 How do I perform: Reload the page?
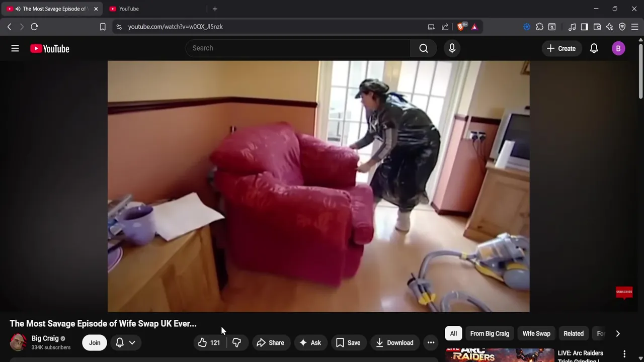click(34, 27)
